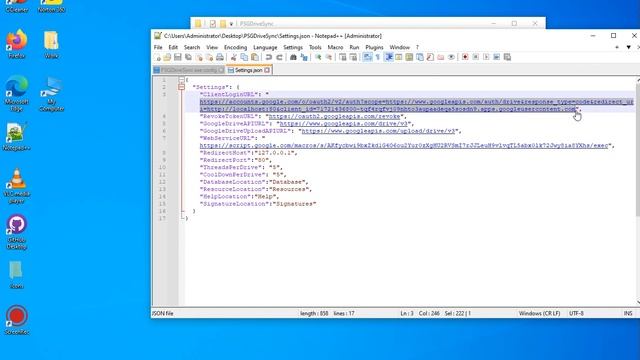Viewport: 640px width, 360px height.
Task: Toggle synchronized horizontal scrolling
Action: coord(353,57)
